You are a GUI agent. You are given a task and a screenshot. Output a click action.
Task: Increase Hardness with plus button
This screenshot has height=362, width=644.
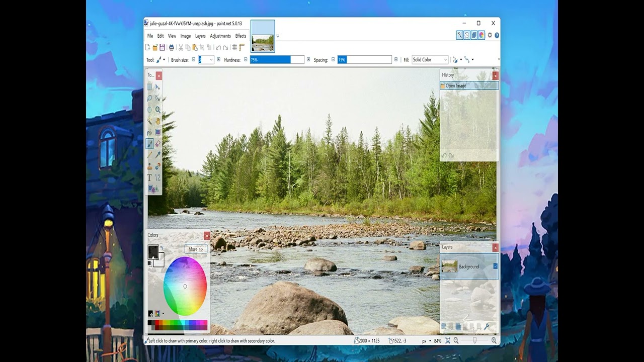[308, 59]
